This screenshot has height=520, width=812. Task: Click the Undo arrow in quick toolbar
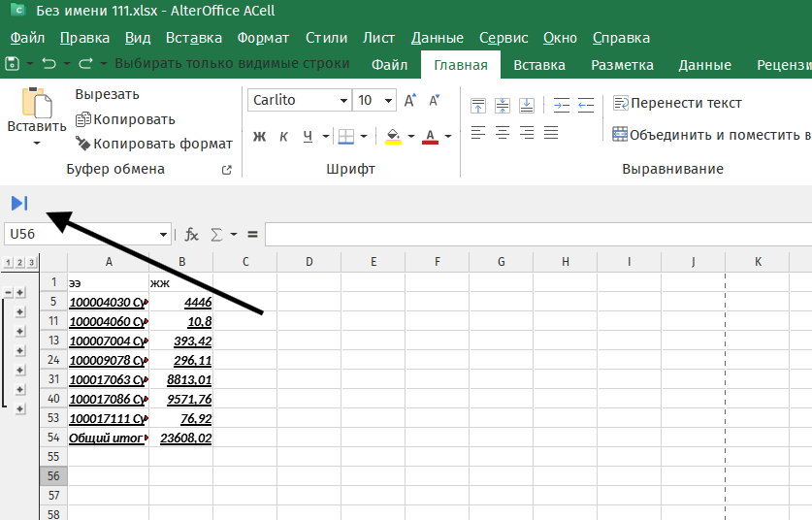point(49,64)
